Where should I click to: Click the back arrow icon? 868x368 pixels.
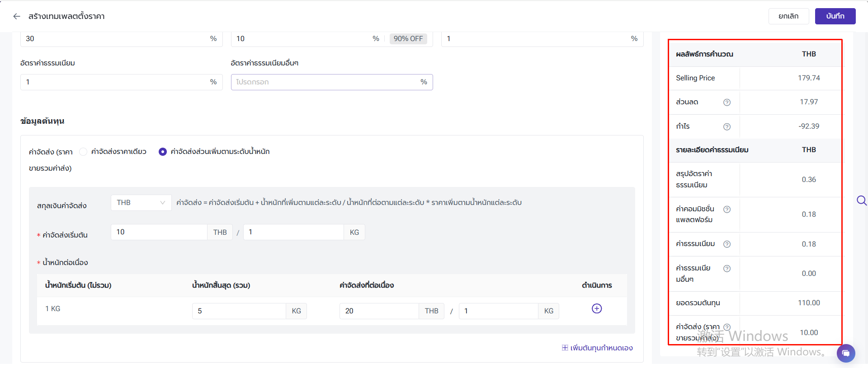[x=17, y=16]
